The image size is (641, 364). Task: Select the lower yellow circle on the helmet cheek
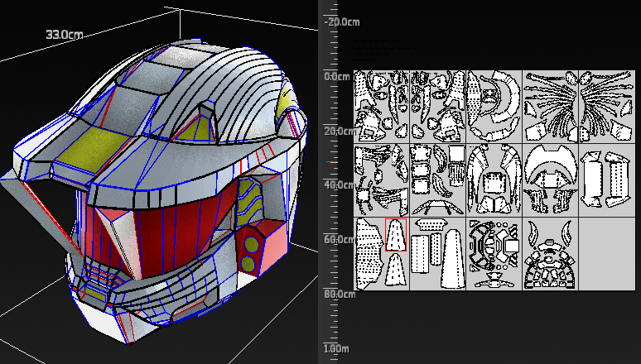[x=248, y=264]
